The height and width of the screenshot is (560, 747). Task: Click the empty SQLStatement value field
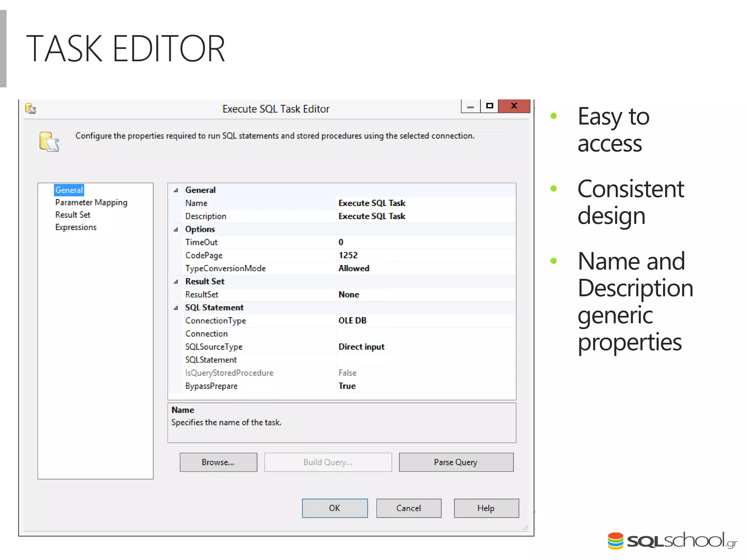coord(426,360)
